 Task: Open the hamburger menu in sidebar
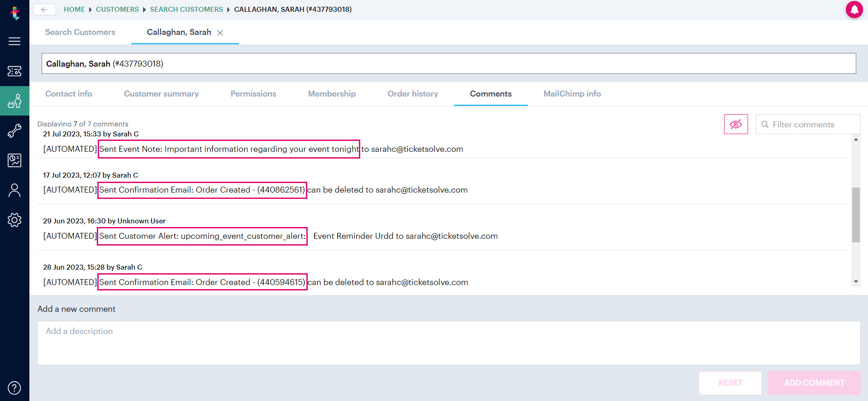pyautogui.click(x=14, y=41)
